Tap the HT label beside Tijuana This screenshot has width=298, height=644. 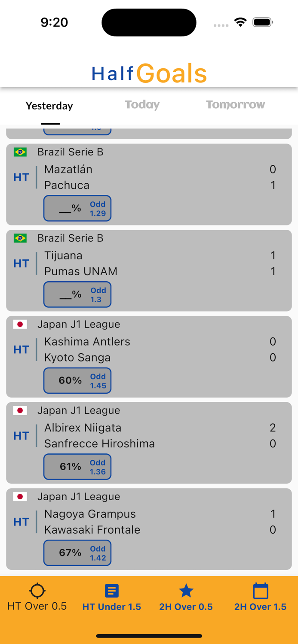tap(21, 263)
